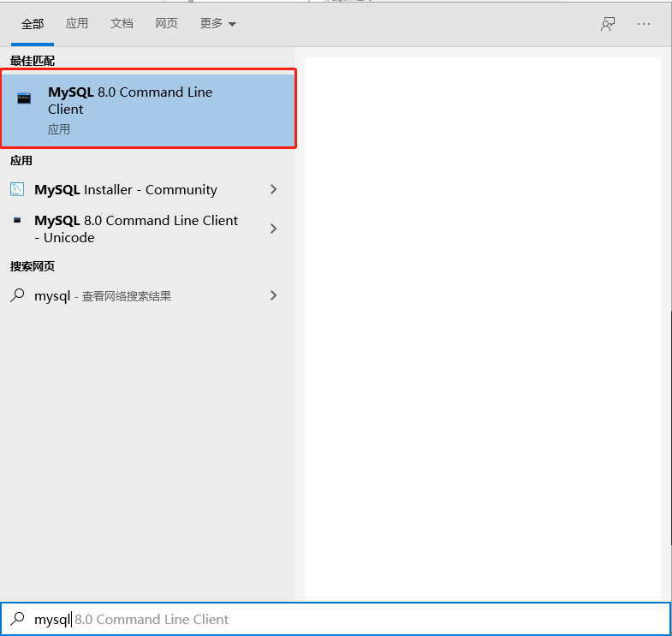
Task: Expand arrow for Command Line Client - Unicode
Action: point(273,229)
